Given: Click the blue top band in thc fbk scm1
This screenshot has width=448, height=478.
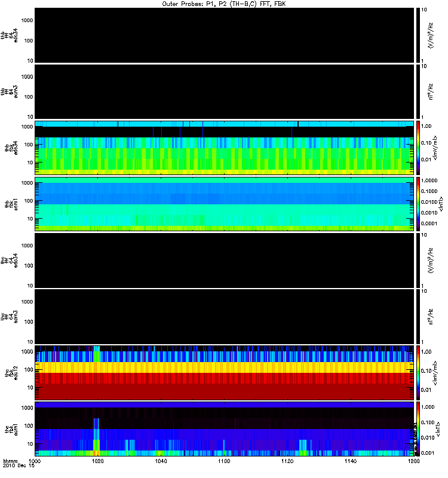Looking at the screenshot, I should click(x=224, y=405).
